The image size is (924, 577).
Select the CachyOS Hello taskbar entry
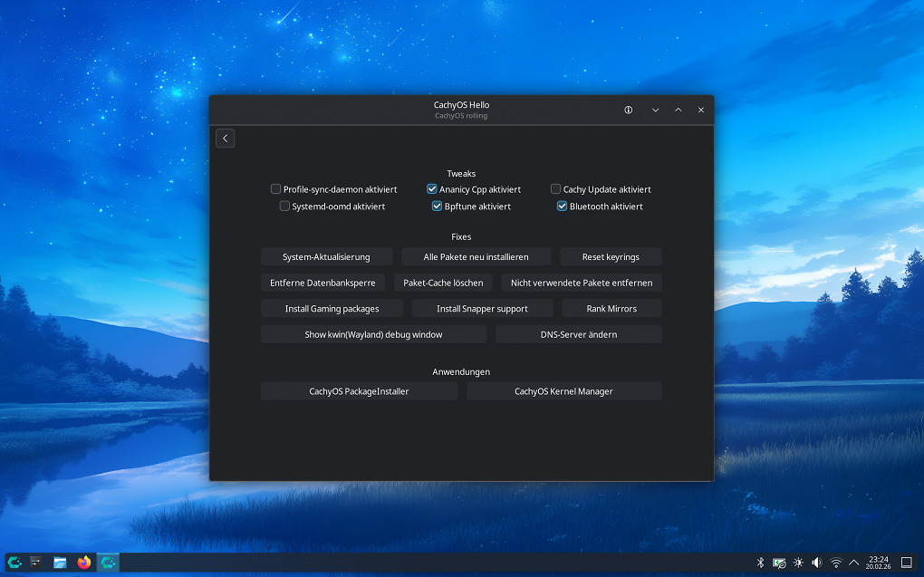tap(108, 563)
